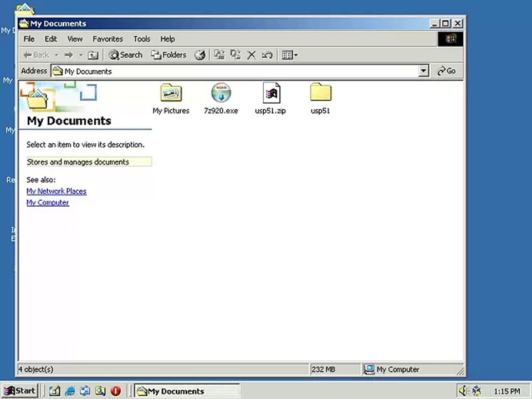
Task: Click the usp51.zip file name label
Action: (270, 111)
